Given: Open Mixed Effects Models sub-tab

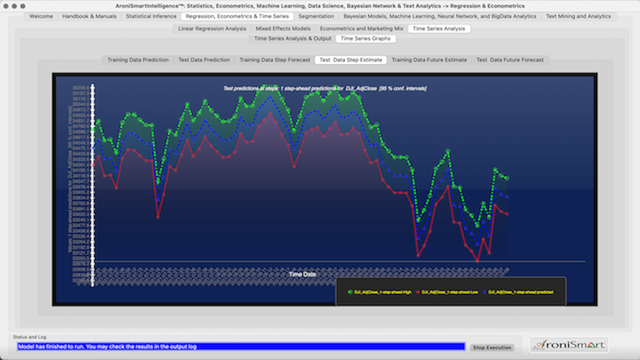Looking at the screenshot, I should [x=283, y=29].
